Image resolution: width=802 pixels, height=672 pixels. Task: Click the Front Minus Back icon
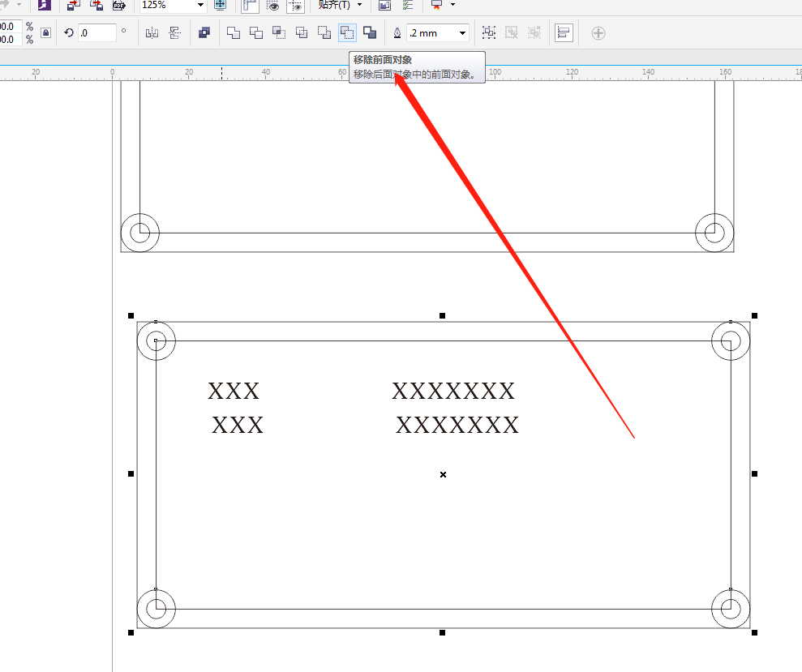[324, 32]
